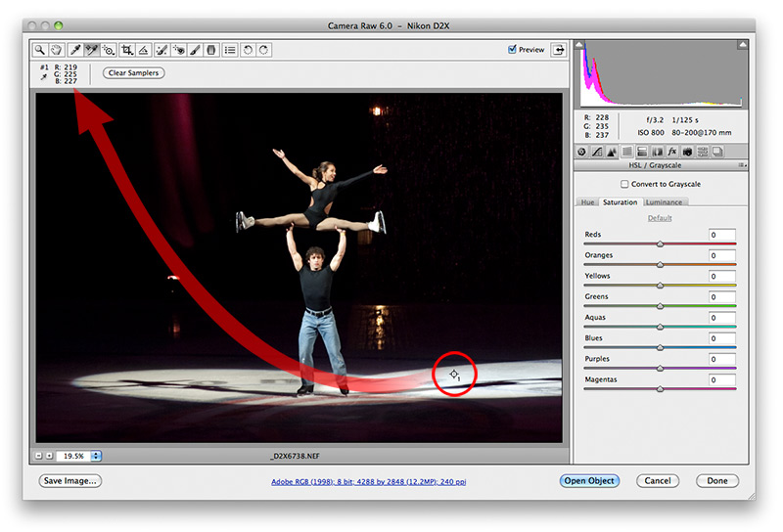Click the Cancel button
The height and width of the screenshot is (532, 783).
point(658,480)
